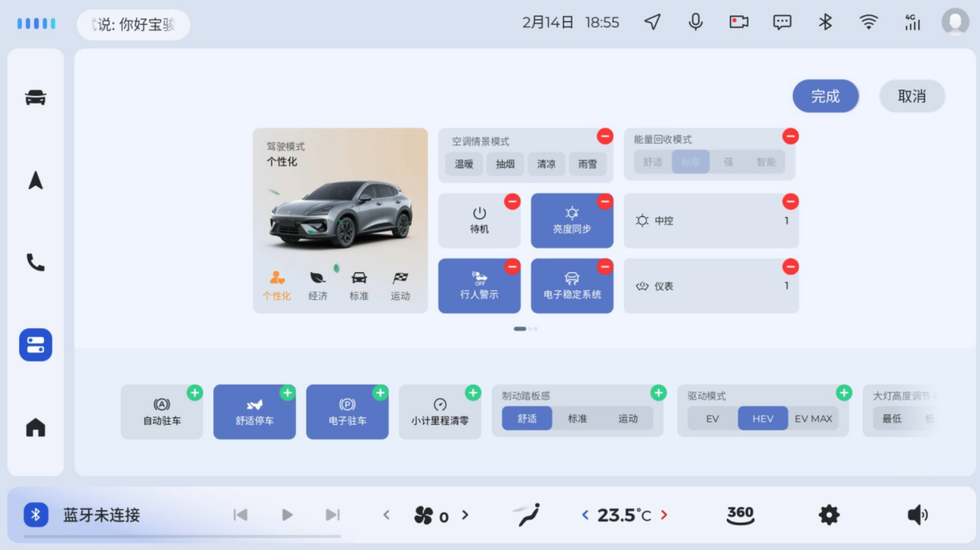Remove the 中控 brightness card

(790, 202)
